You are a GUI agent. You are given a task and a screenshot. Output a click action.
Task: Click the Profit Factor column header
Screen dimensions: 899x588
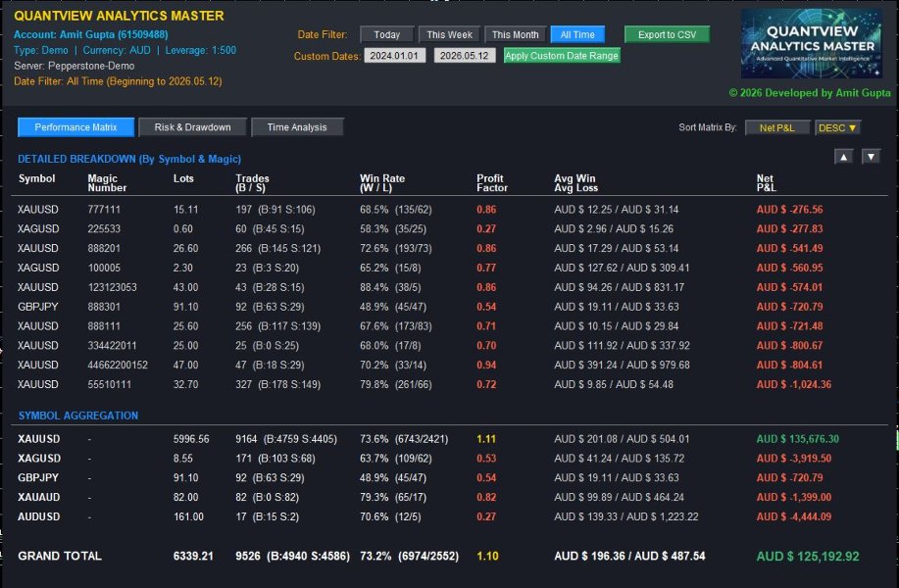point(492,183)
